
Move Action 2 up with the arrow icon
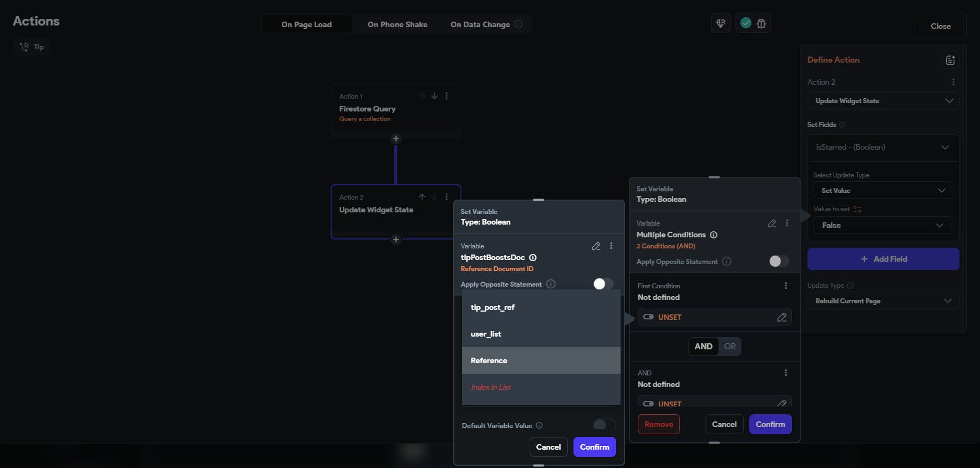[422, 197]
